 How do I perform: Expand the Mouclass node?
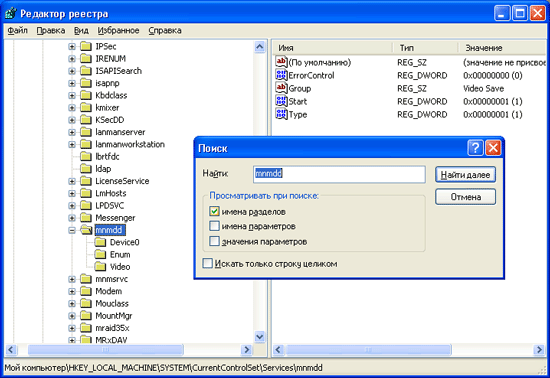pos(72,304)
